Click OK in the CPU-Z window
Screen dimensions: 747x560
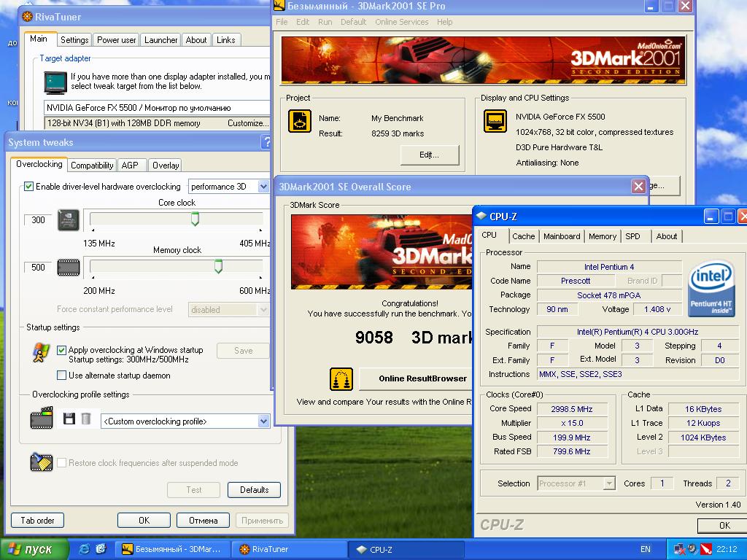coord(724,525)
